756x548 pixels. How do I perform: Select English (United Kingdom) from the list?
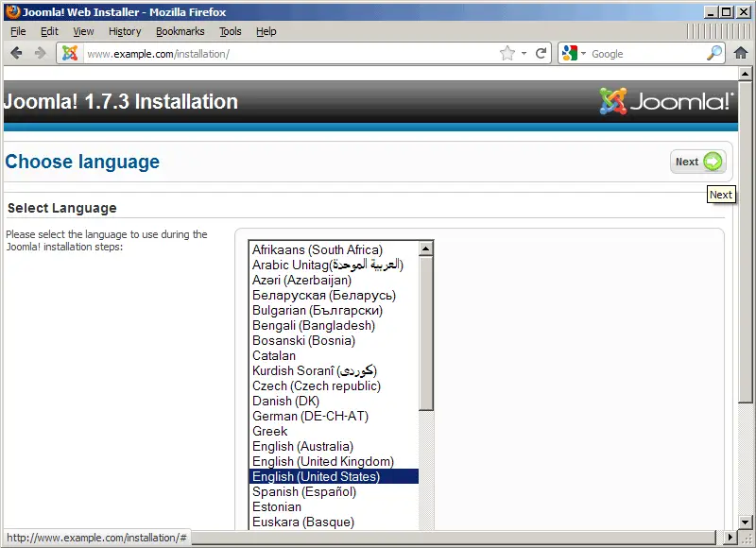334,461
